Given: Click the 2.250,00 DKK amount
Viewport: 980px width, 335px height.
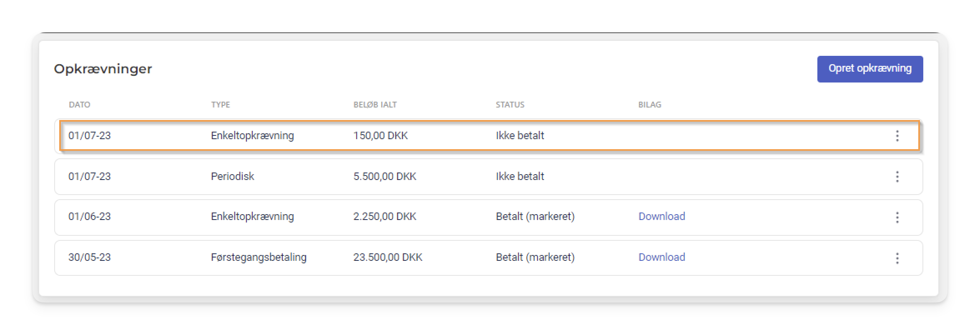Looking at the screenshot, I should click(x=384, y=216).
